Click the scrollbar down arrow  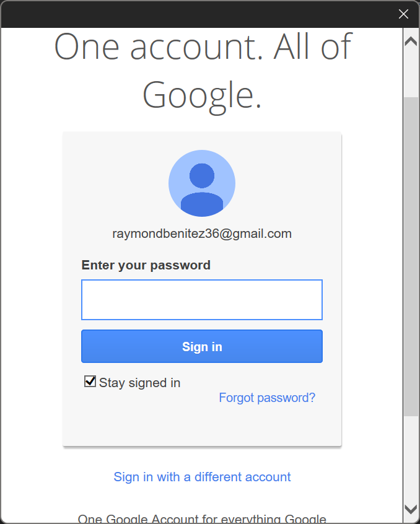411,509
